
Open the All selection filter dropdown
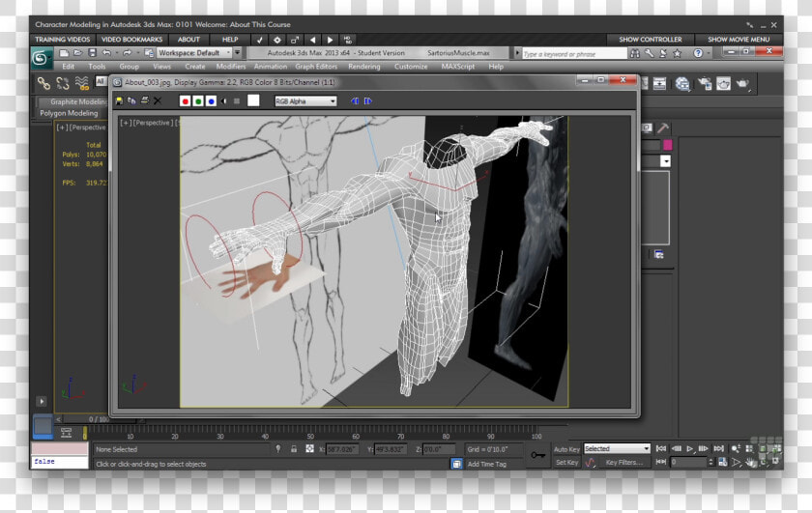coord(101,81)
